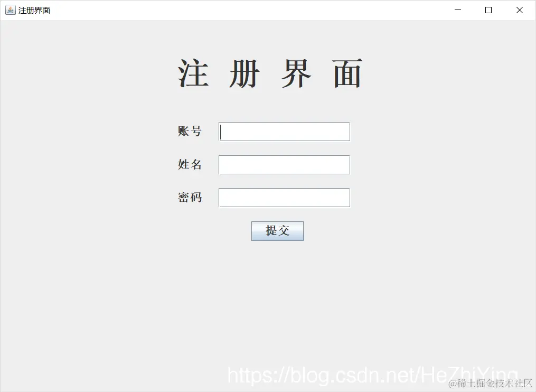This screenshot has height=392, width=536.
Task: Click the 账号 text input field
Action: [284, 132]
